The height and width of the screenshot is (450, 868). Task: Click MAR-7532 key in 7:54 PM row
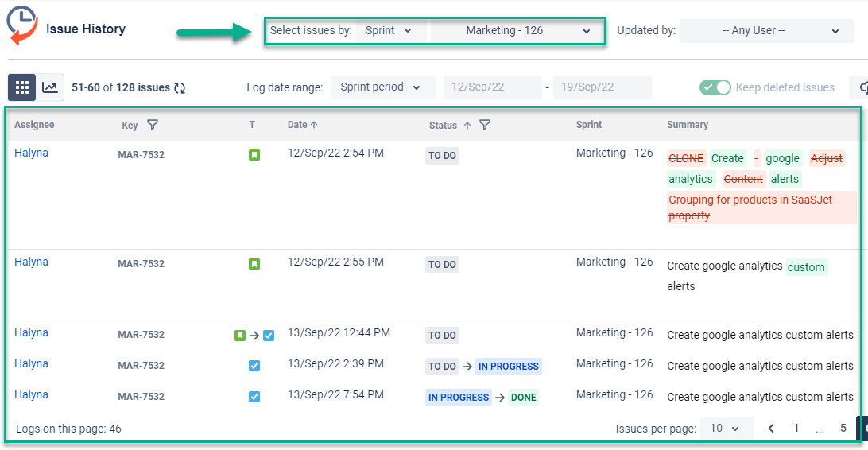(141, 397)
